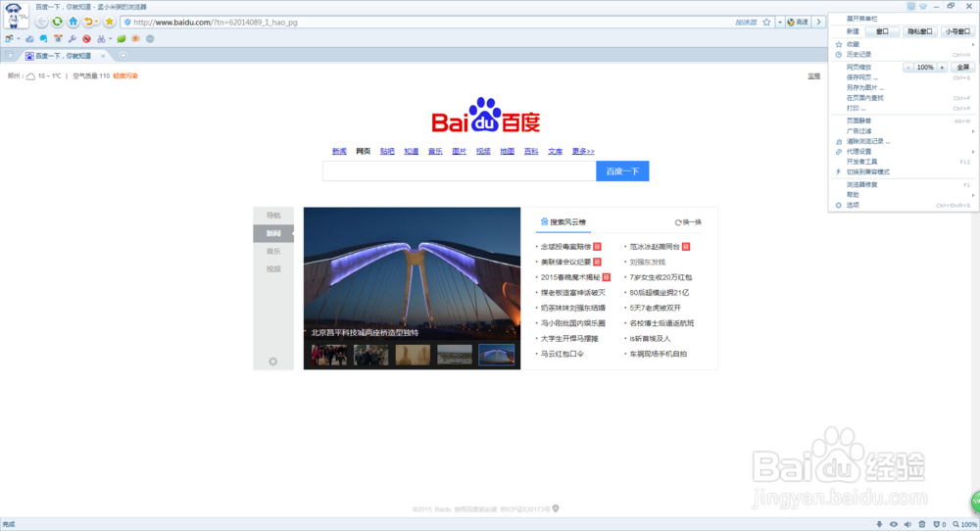Open the 贴吧 link under Baidu logo
The height and width of the screenshot is (531, 980).
(x=387, y=151)
